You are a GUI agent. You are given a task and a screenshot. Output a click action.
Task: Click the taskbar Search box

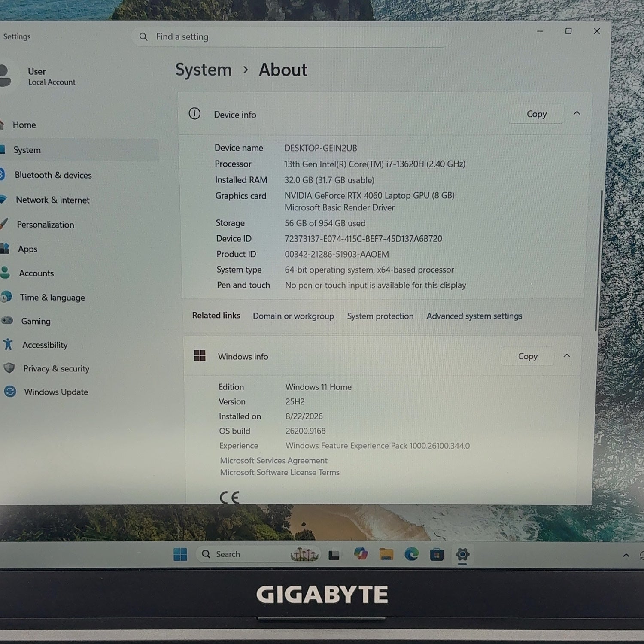[258, 554]
